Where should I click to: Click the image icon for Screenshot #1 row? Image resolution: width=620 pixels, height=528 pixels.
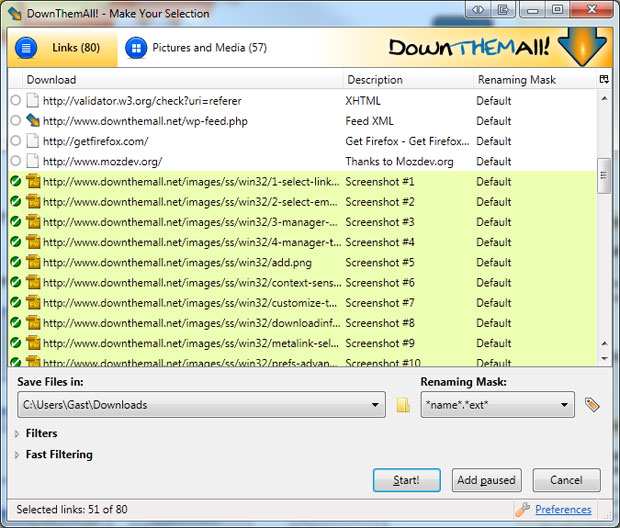pos(33,181)
